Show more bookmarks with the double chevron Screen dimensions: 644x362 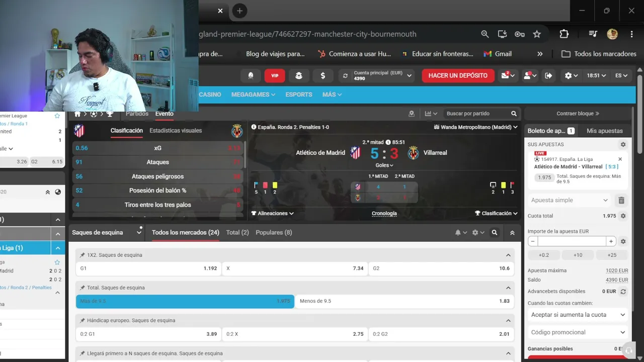(x=540, y=54)
